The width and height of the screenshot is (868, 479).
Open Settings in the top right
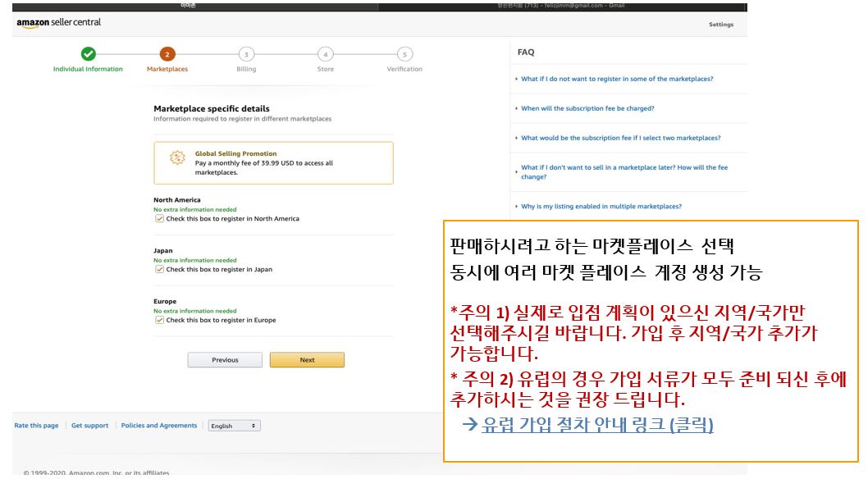coord(721,25)
